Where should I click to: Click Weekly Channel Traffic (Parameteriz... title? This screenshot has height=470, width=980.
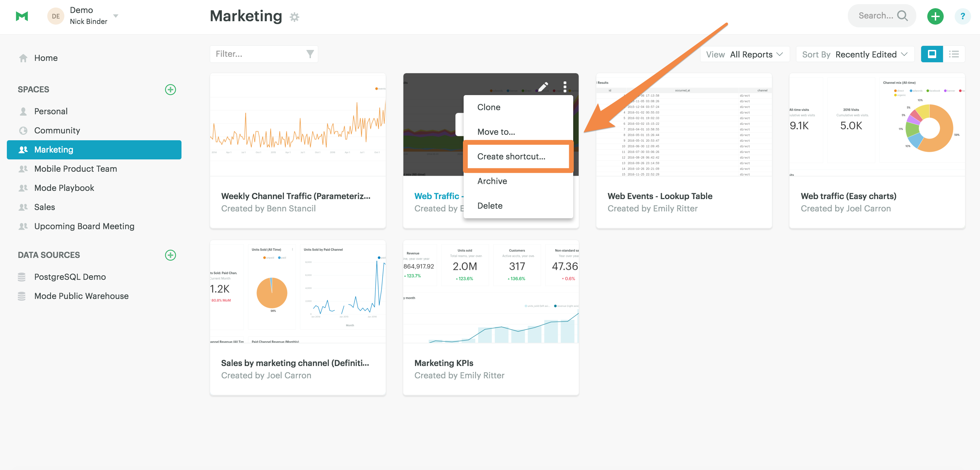pyautogui.click(x=296, y=196)
